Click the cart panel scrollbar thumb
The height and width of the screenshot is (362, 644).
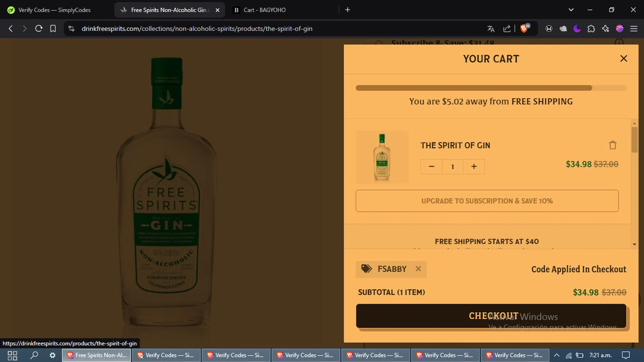click(x=634, y=140)
